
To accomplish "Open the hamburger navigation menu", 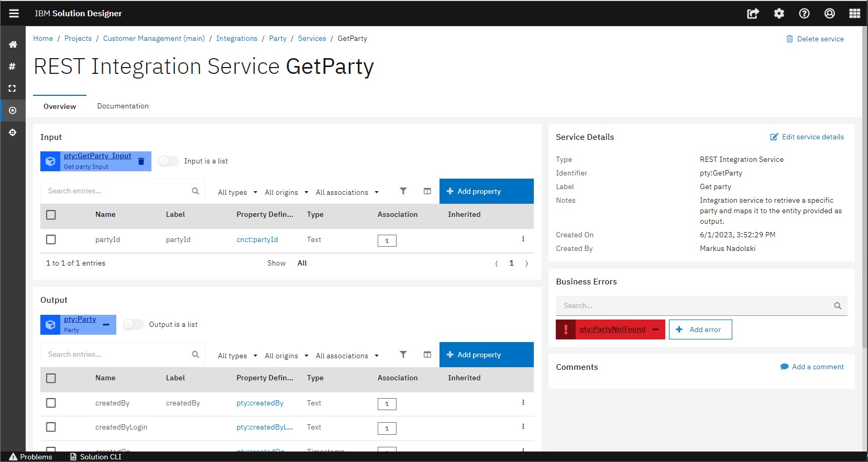I will pyautogui.click(x=14, y=14).
